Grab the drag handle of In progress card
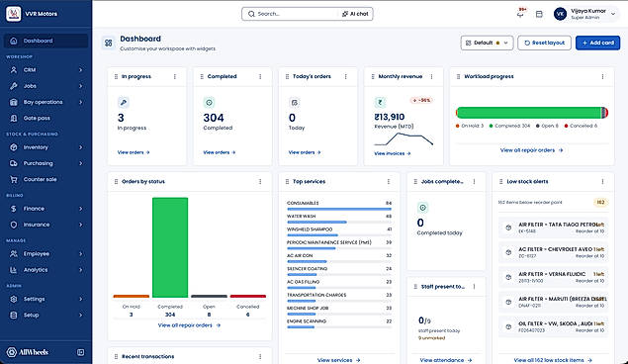 pyautogui.click(x=116, y=76)
